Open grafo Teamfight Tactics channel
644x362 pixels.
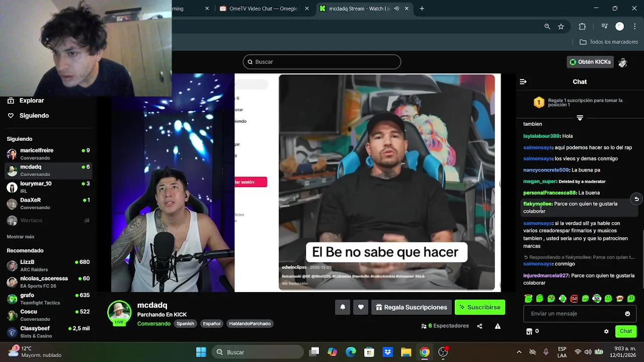point(48,299)
